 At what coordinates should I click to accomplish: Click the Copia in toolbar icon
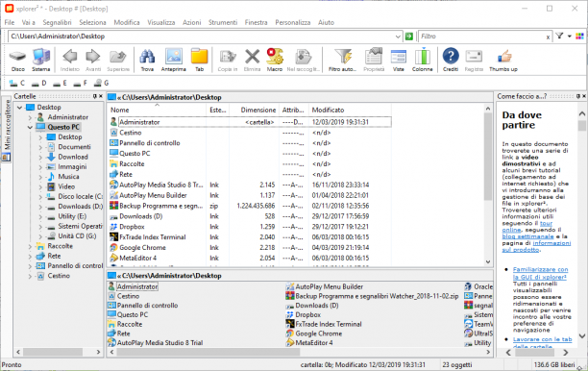(x=228, y=60)
